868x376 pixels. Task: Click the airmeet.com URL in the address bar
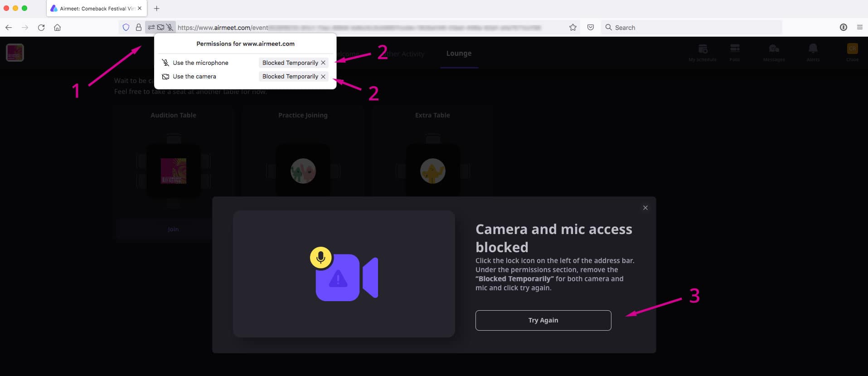point(359,28)
